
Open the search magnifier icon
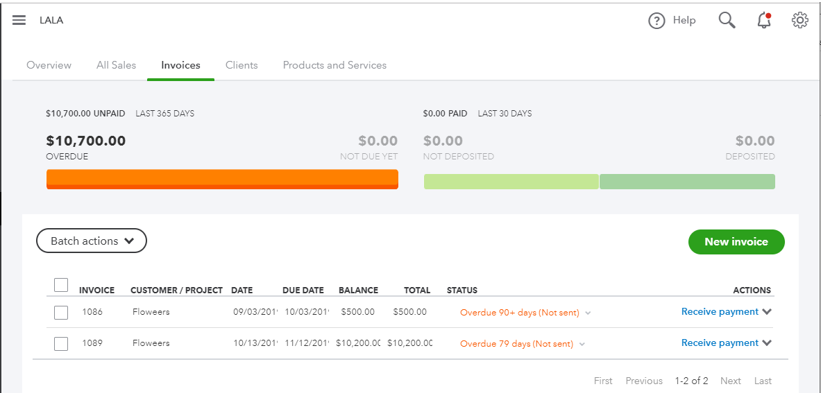coord(727,20)
